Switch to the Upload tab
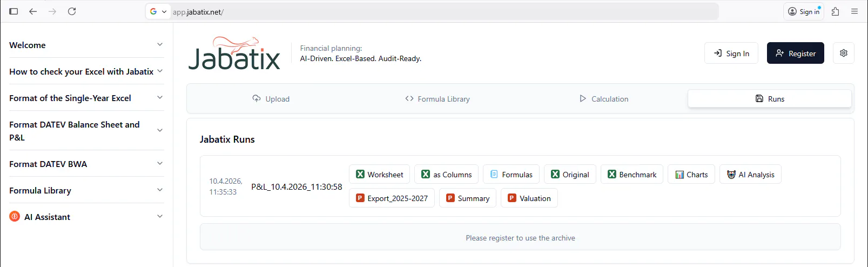Viewport: 868px width, 267px height. 271,99
